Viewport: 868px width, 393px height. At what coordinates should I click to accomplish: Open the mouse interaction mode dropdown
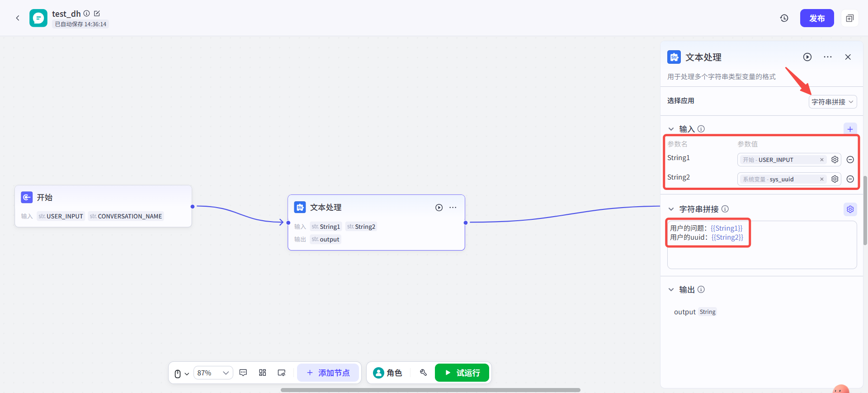181,374
